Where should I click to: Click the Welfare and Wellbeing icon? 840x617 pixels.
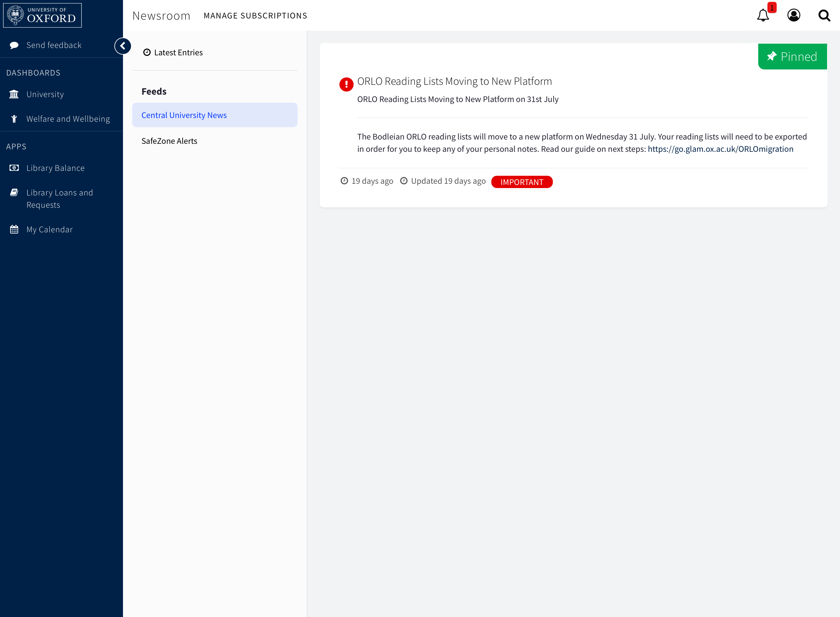14,118
